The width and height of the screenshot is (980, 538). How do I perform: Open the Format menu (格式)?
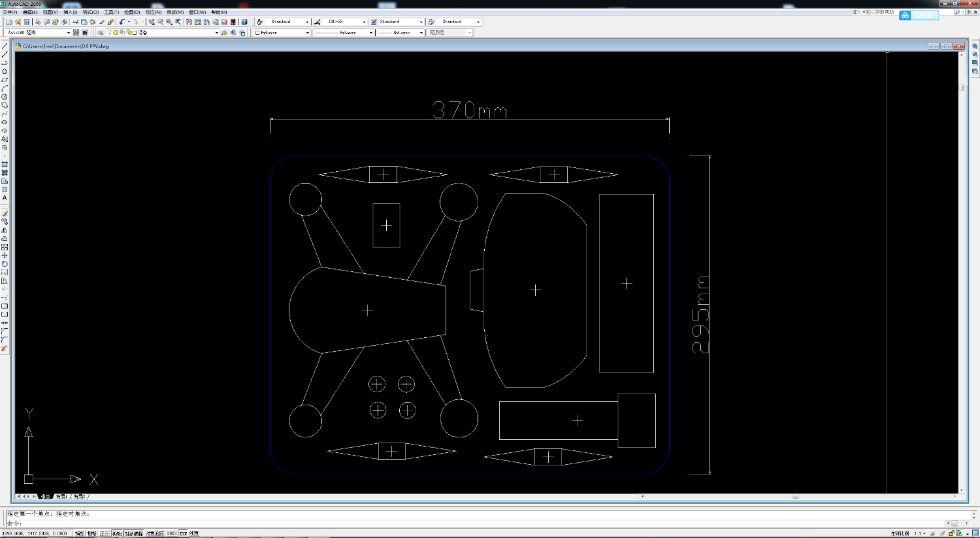[x=90, y=12]
